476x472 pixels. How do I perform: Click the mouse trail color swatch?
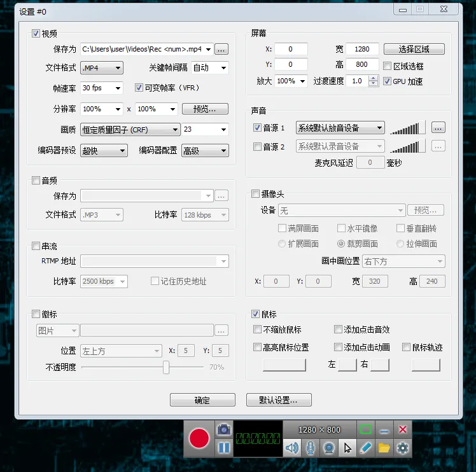click(x=426, y=364)
